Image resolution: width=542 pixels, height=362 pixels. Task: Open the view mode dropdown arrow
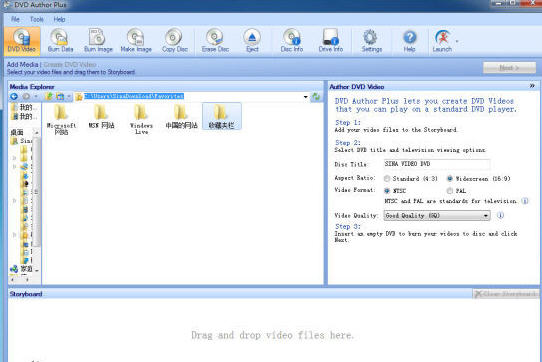click(69, 96)
